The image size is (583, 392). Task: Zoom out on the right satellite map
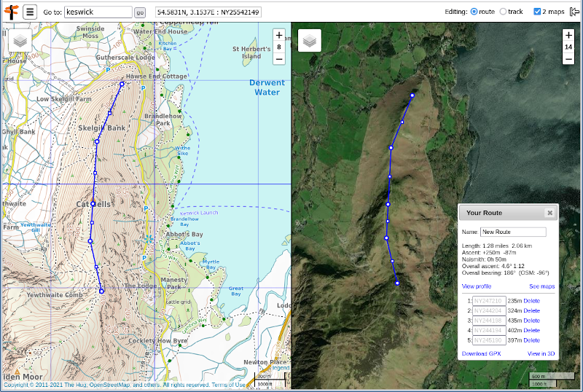[568, 59]
